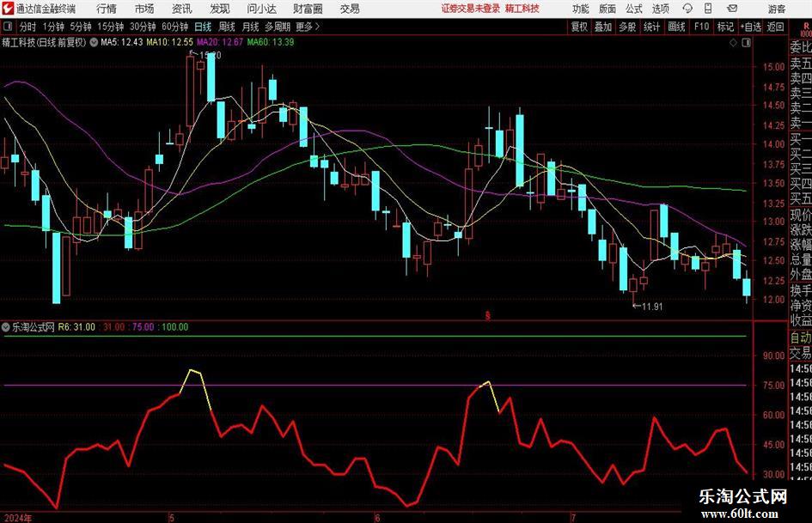Select the 日线 daily period
Screen dimensions: 812x523
[203, 27]
